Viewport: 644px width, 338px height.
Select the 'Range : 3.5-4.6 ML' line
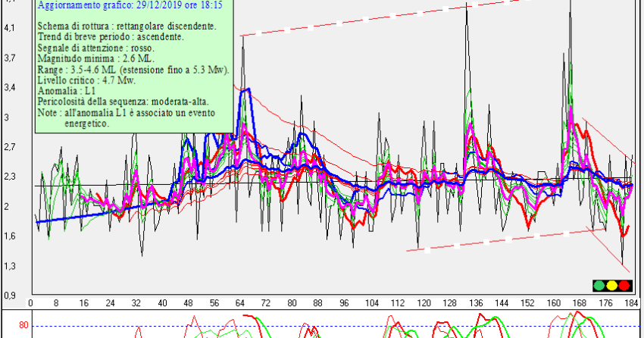[133, 70]
